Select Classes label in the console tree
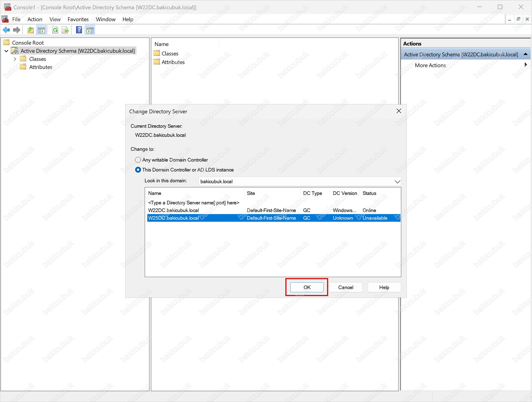This screenshot has width=532, height=402. [38, 59]
